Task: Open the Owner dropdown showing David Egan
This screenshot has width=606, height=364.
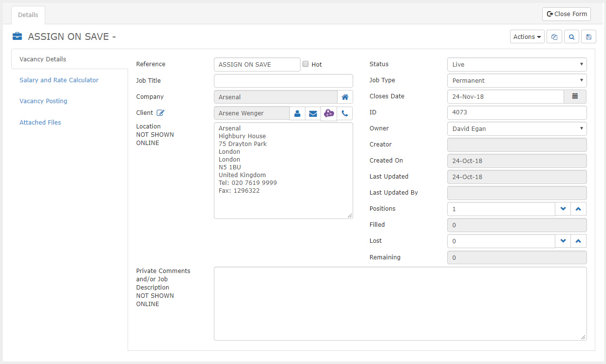Action: (x=517, y=128)
